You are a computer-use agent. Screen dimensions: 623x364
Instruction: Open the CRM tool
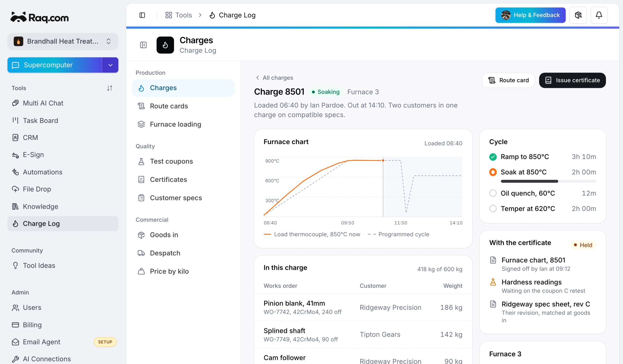click(63, 137)
